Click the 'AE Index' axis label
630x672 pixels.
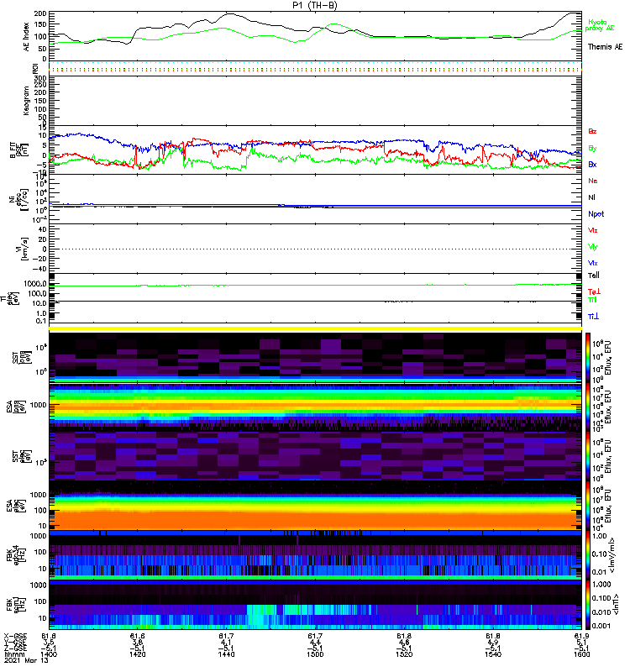point(26,37)
